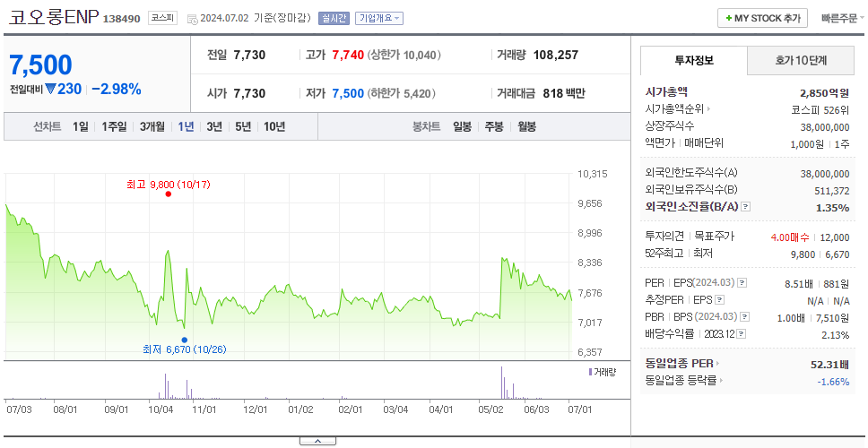Select 3년 line chart period

(214, 126)
